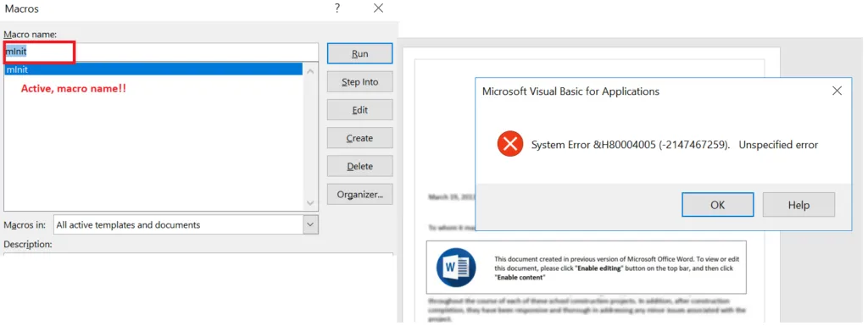Click Help in the VBA error dialog
This screenshot has width=868, height=326.
click(x=798, y=204)
